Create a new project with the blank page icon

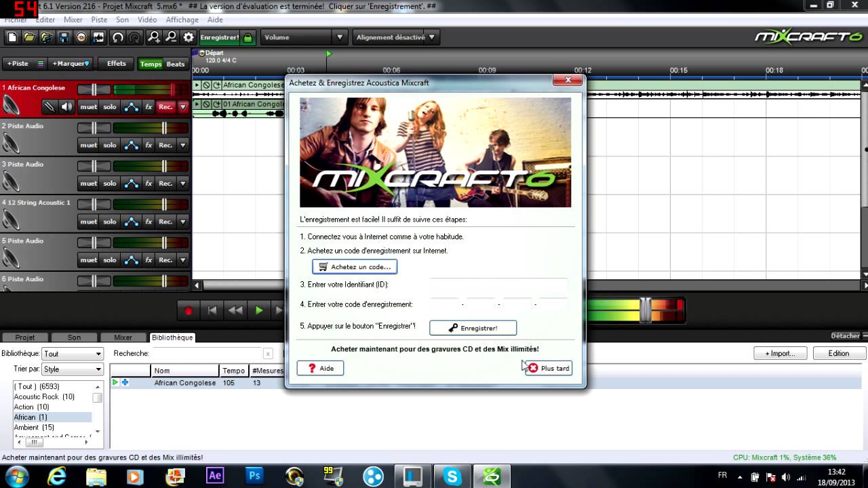(12, 37)
